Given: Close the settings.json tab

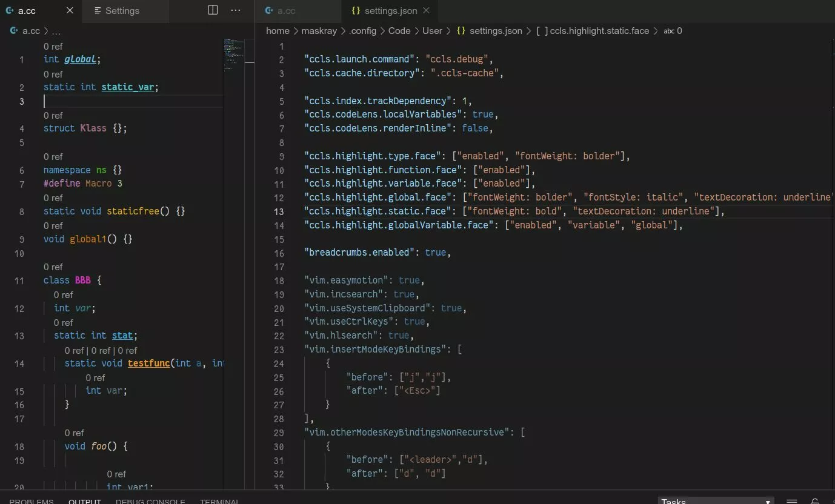Looking at the screenshot, I should 426,10.
